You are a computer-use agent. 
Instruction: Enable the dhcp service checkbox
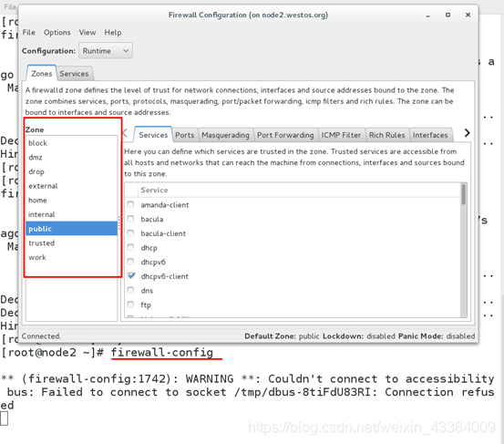point(130,247)
